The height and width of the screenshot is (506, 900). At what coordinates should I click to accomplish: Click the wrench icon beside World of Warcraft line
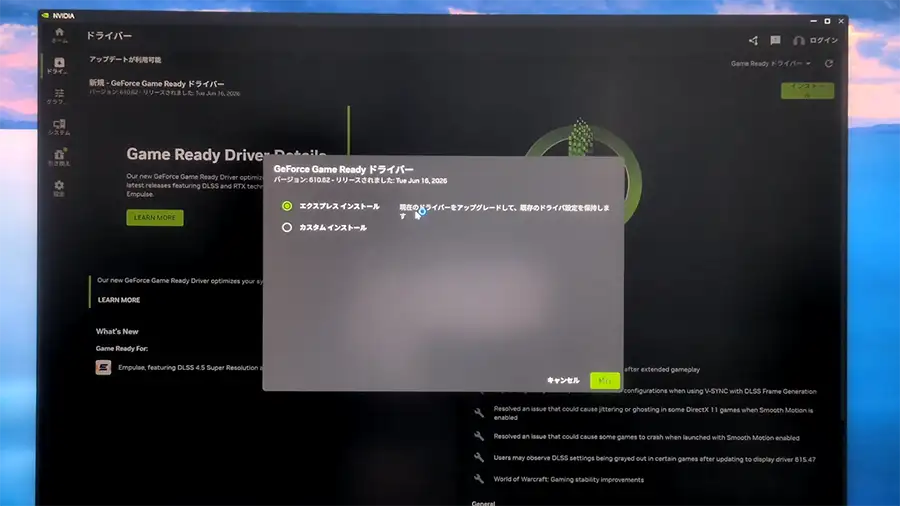(479, 478)
